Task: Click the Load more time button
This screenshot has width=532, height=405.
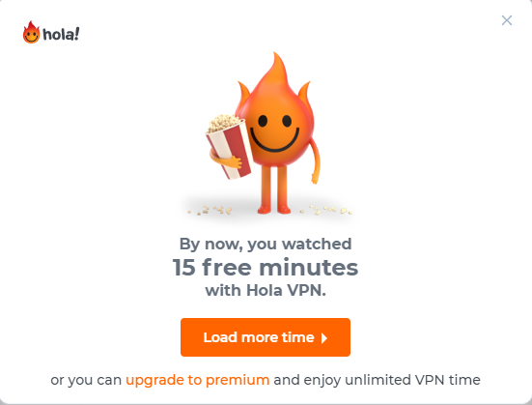Action: point(266,337)
